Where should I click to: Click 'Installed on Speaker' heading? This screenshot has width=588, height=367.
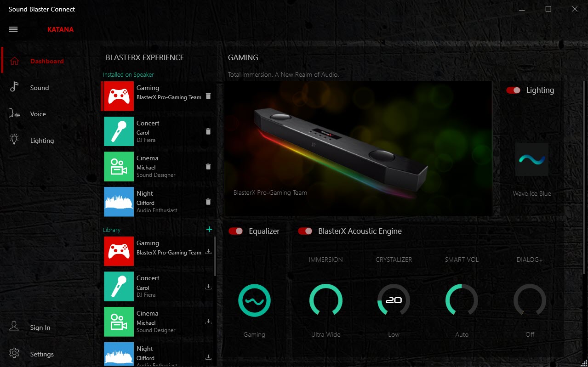pyautogui.click(x=128, y=74)
